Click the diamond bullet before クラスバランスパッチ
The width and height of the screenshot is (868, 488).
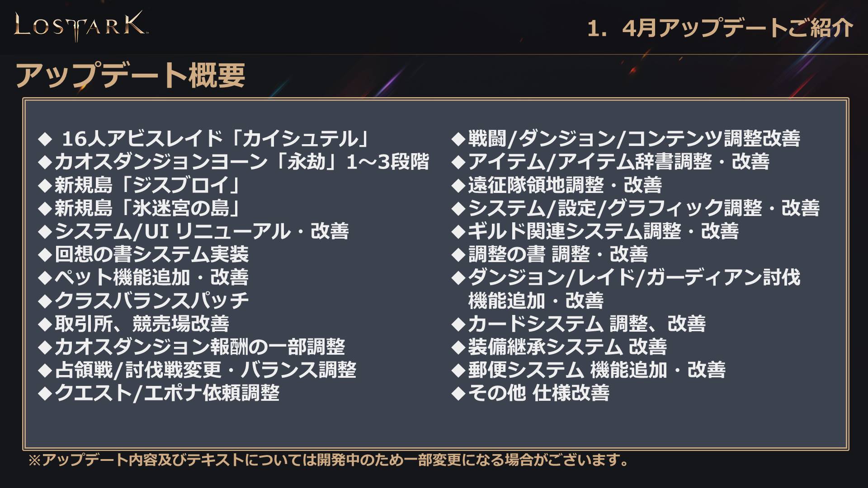[x=46, y=301]
